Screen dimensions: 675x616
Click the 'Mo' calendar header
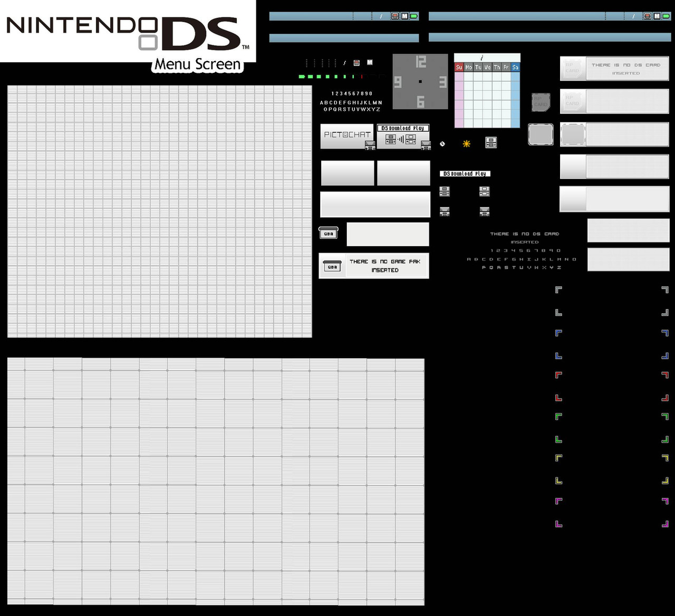coord(468,67)
